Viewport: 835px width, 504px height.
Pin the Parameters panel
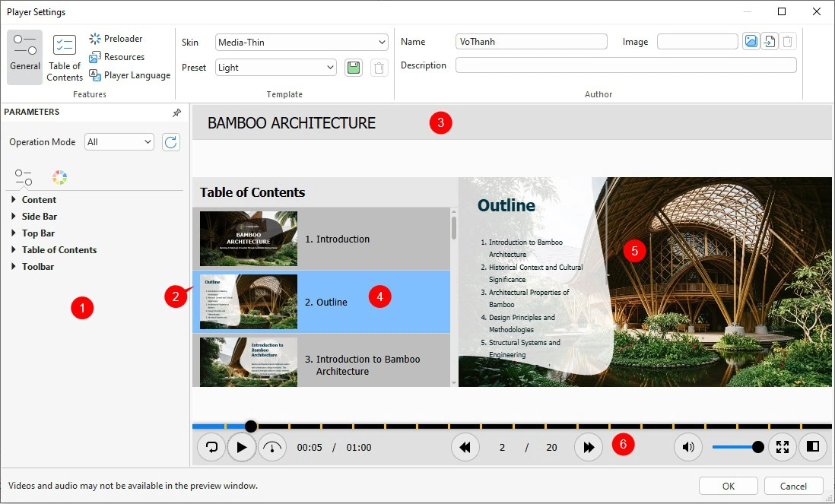point(176,112)
